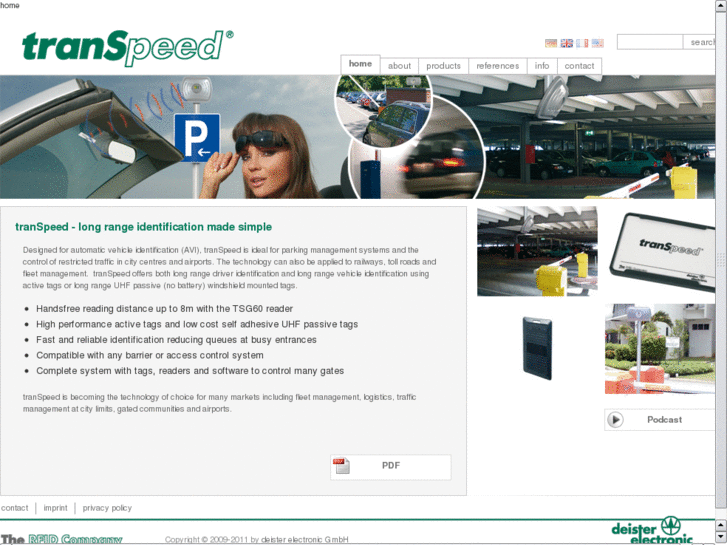Focus the search text field
The height and width of the screenshot is (545, 727).
pyautogui.click(x=650, y=42)
